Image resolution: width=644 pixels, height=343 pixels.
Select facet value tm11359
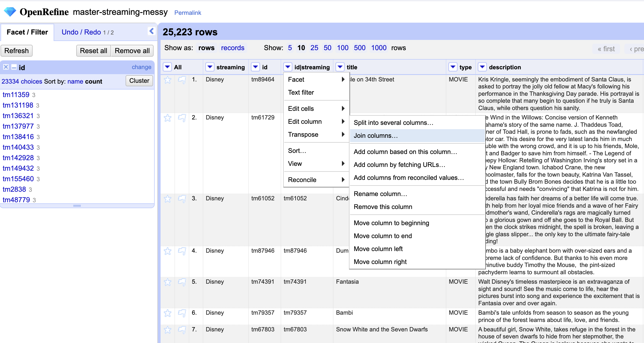[16, 95]
